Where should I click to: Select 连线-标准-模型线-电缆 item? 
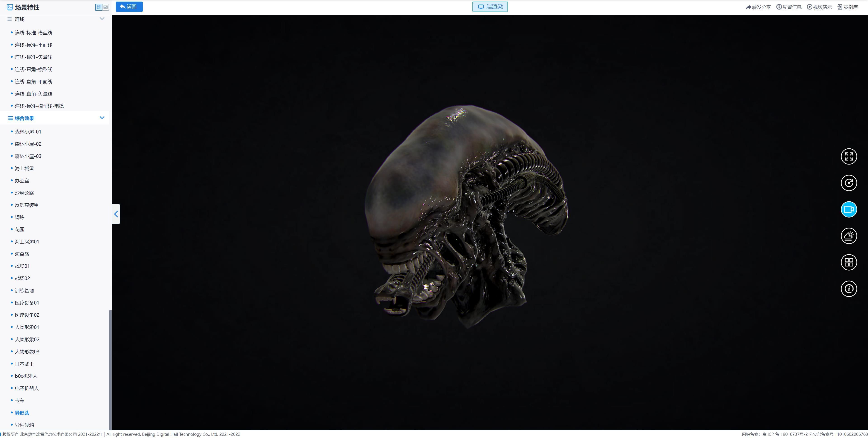[39, 106]
